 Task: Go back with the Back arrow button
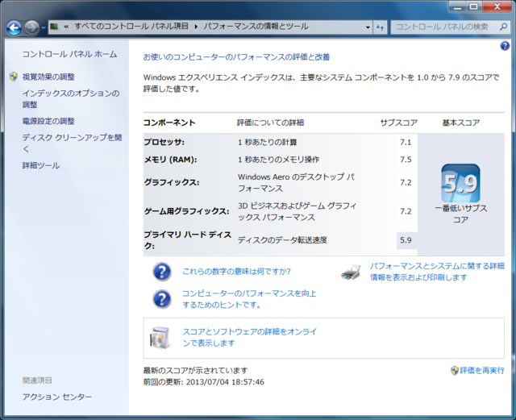(14, 27)
